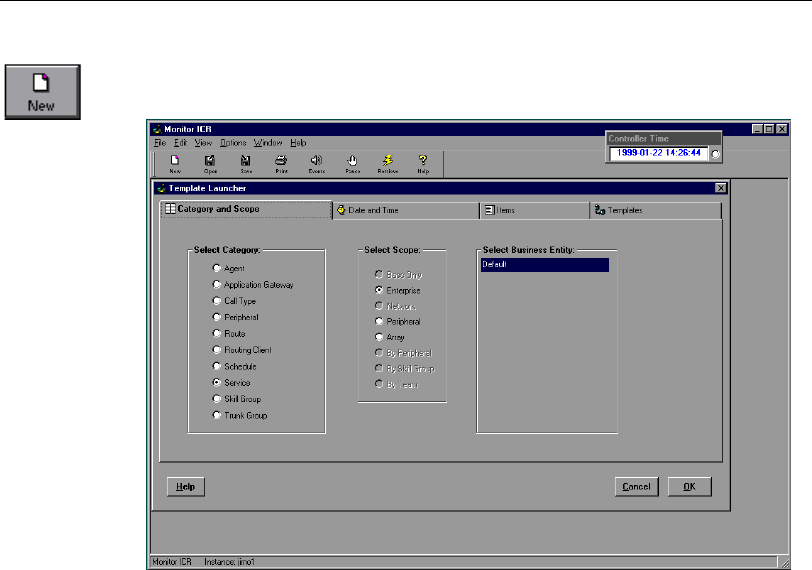Close the Template Launcher dialog
This screenshot has height=570, width=812.
pos(720,188)
